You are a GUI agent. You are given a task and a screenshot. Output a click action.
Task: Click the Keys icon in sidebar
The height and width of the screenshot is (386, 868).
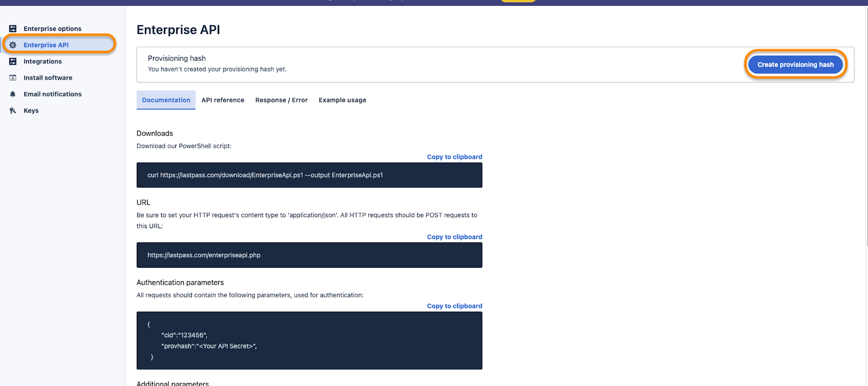pos(12,111)
